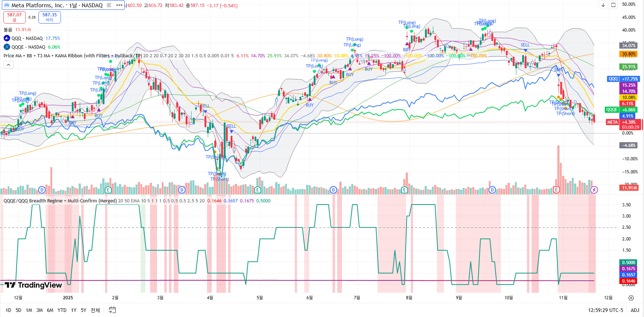Screen dimensions: 644x317
Task: Click the blue 587.35 buy button
Action: (50, 17)
